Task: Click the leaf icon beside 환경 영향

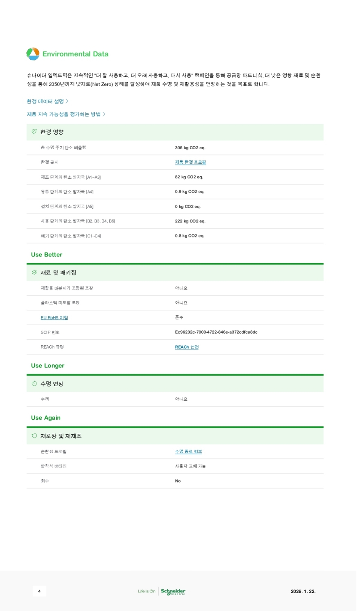Action: coord(34,132)
